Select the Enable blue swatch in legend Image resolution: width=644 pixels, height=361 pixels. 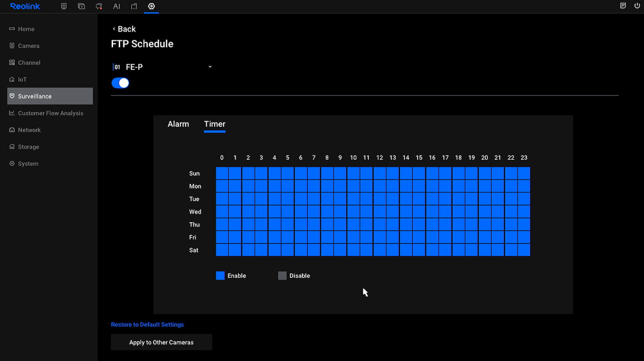220,276
